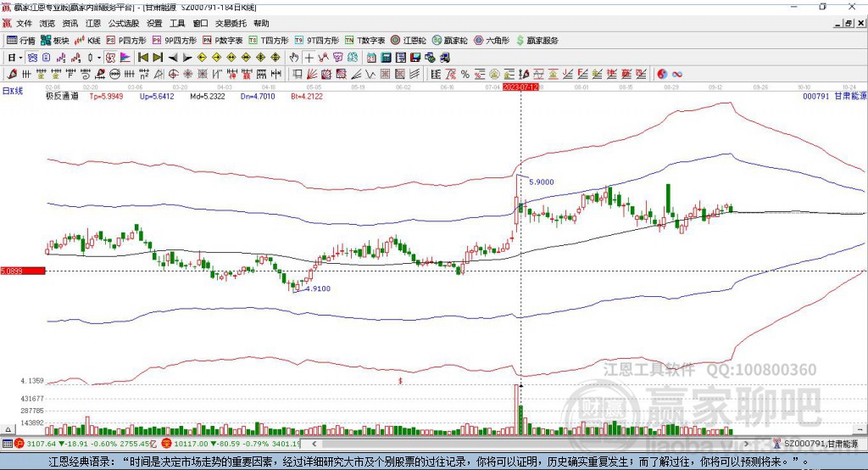The height and width of the screenshot is (470, 868).
Task: Click the 3107.64 index in status bar
Action: (41, 444)
